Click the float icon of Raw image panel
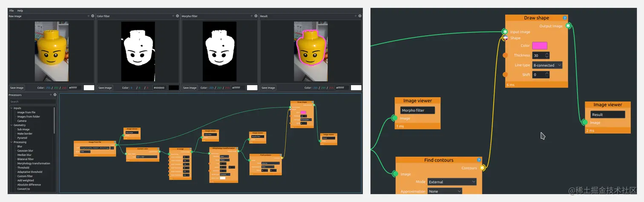 tap(88, 16)
